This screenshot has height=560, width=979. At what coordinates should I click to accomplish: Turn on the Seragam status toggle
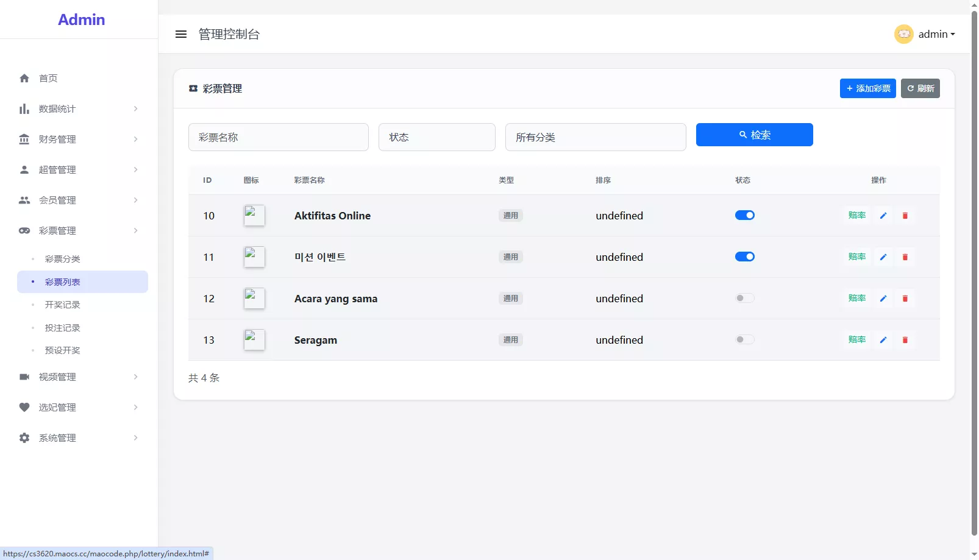[744, 339]
